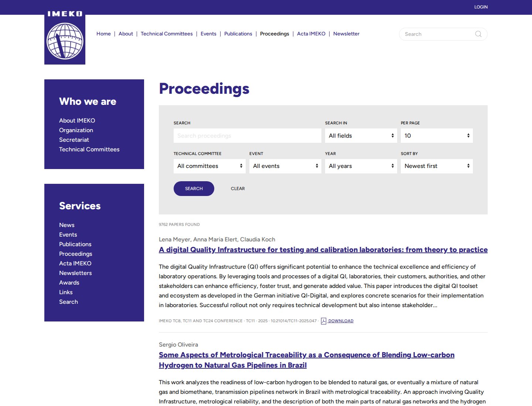Open the Per Page dropdown
This screenshot has width=532, height=406.
click(437, 136)
